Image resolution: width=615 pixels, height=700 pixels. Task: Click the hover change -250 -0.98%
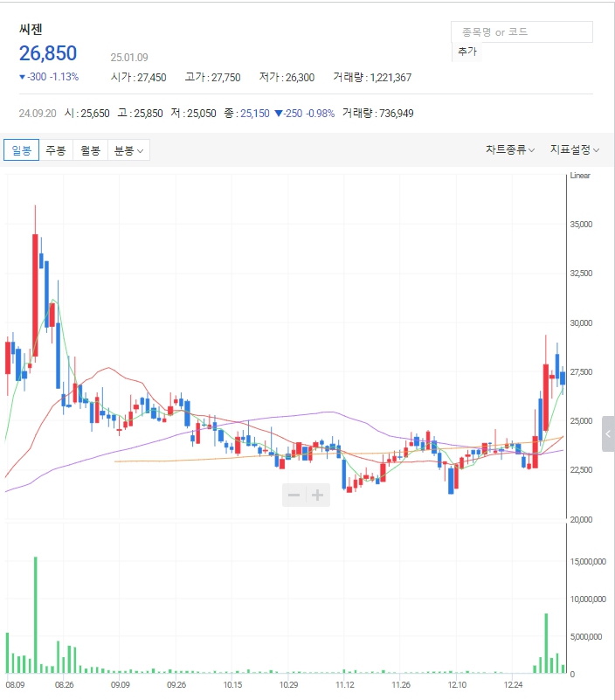[305, 114]
